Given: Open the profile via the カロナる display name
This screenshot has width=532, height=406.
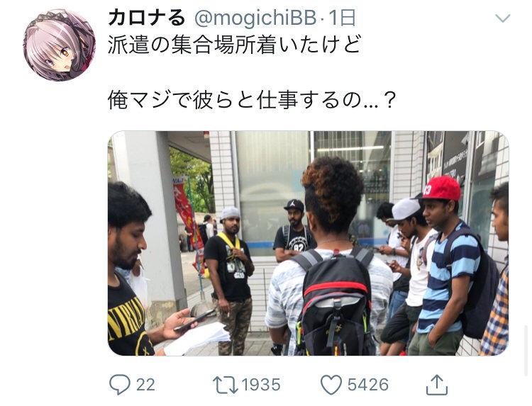Looking at the screenshot, I should pos(147,18).
